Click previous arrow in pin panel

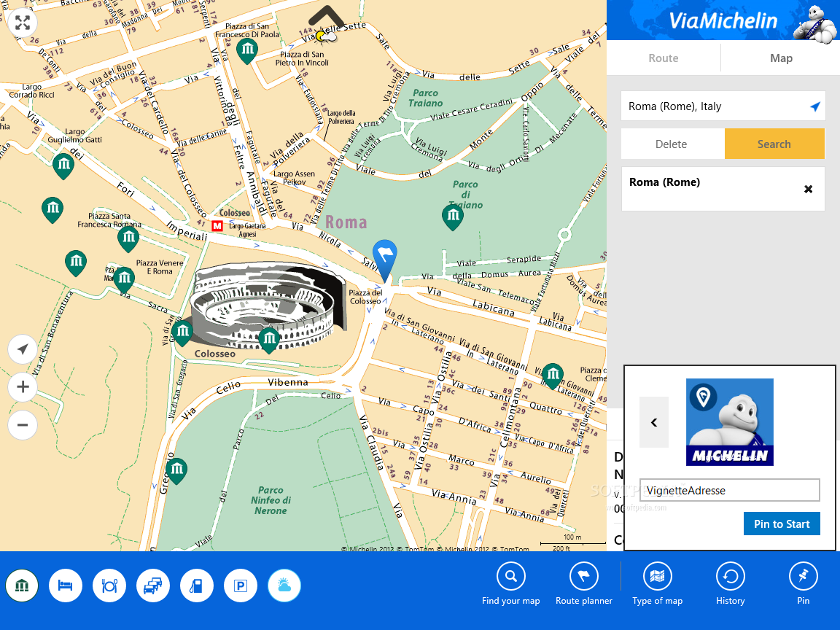point(654,422)
